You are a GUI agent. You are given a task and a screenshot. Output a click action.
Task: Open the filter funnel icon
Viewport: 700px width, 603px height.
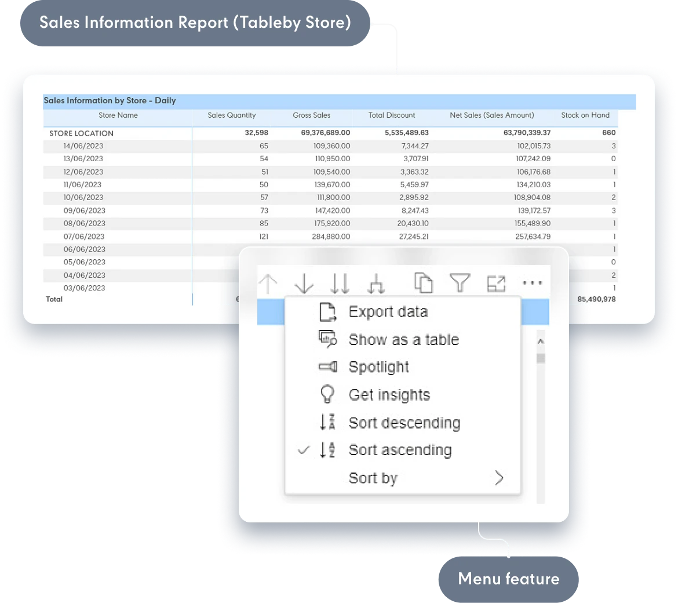[x=460, y=283]
